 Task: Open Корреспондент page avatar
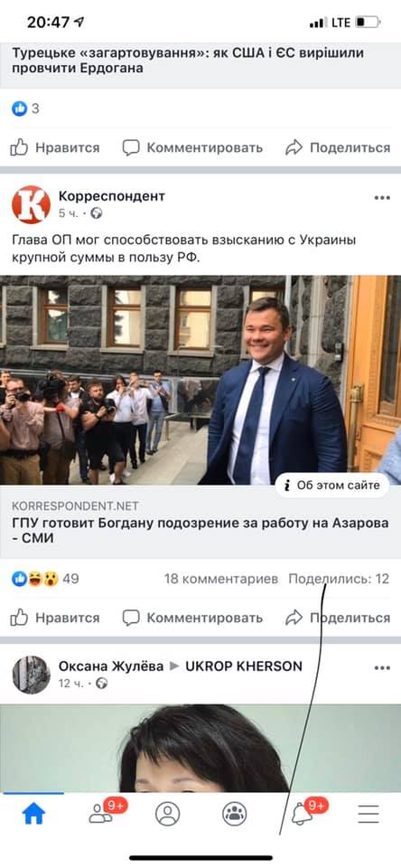tap(31, 204)
